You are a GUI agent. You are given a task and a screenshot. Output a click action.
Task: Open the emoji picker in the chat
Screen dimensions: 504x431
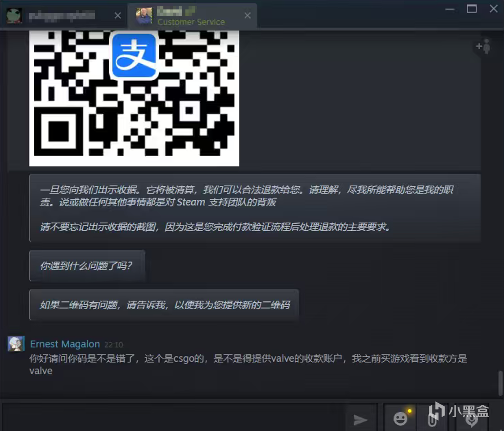tap(400, 419)
